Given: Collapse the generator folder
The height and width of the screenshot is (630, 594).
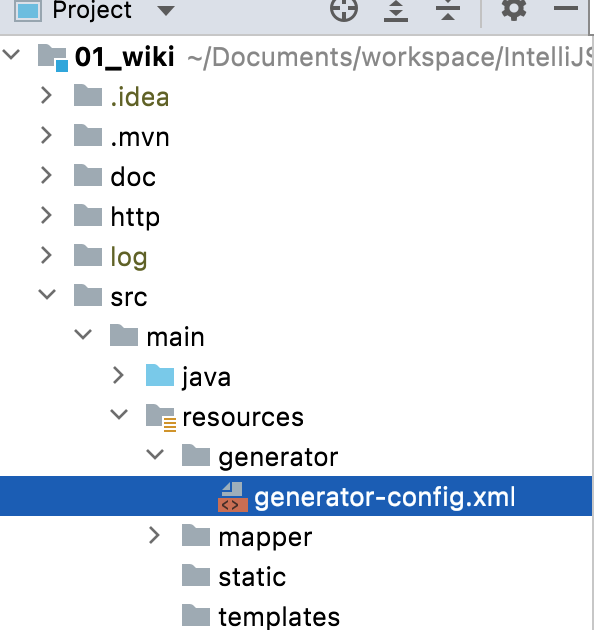Looking at the screenshot, I should pos(155,454).
